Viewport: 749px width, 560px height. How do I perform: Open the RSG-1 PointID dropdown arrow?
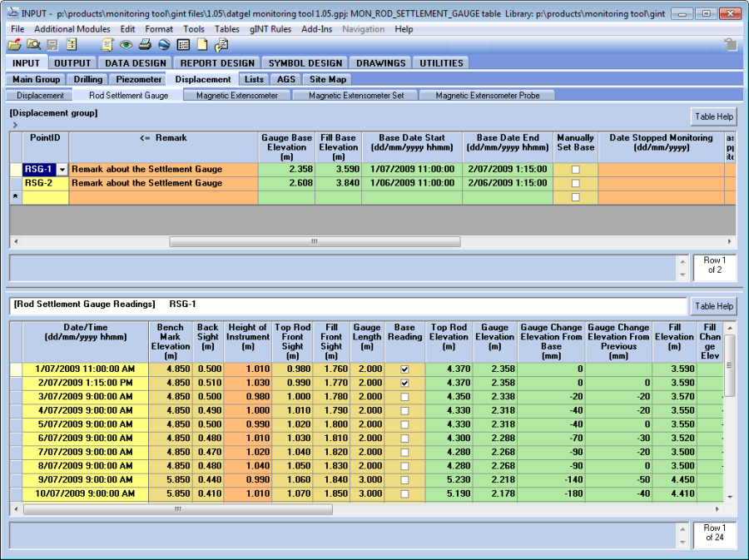[62, 170]
